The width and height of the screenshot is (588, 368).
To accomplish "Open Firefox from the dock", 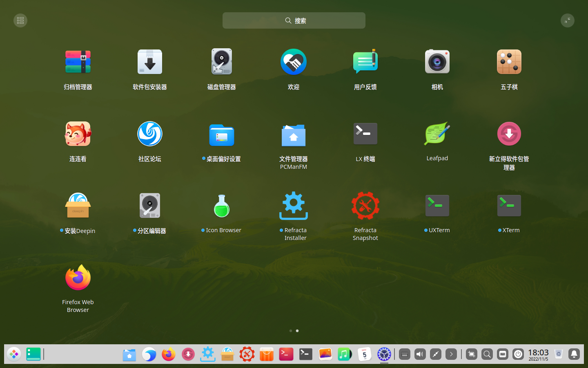I will (169, 354).
